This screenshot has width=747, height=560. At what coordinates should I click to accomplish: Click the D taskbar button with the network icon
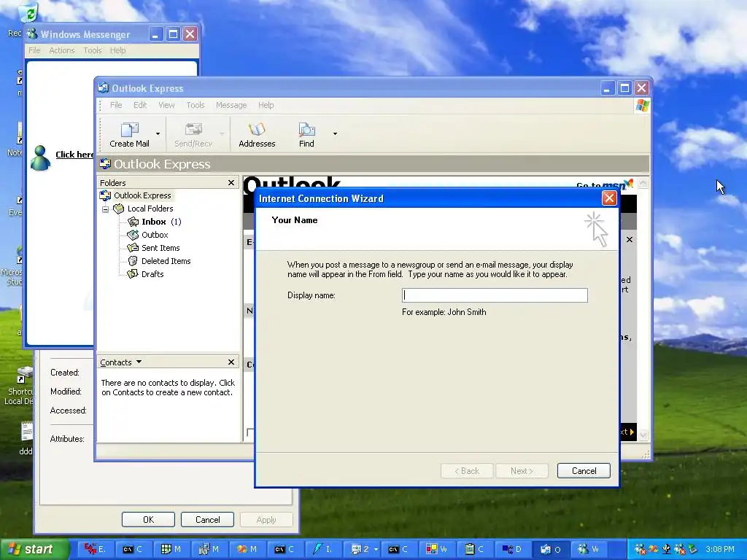coord(512,550)
